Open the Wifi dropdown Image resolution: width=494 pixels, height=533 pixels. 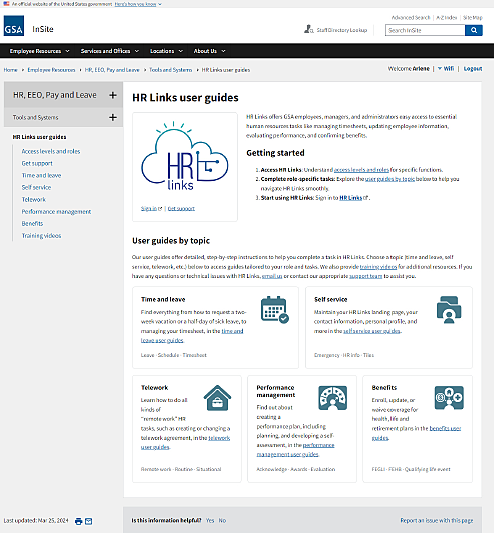pyautogui.click(x=446, y=69)
